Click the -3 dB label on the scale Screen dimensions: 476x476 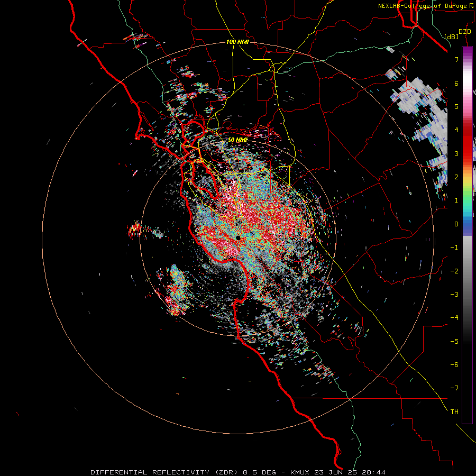(x=454, y=295)
